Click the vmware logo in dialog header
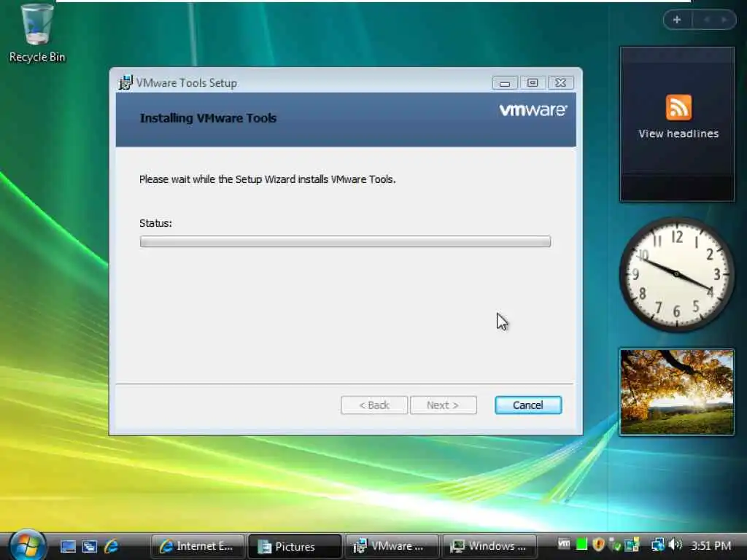The height and width of the screenshot is (560, 747). [x=533, y=110]
